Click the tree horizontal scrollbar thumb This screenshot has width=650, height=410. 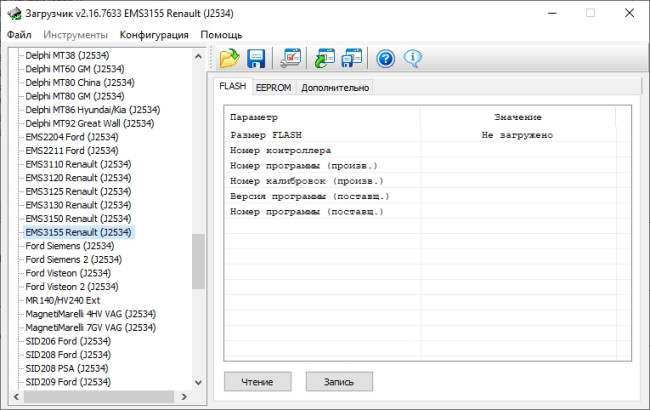pyautogui.click(x=99, y=397)
